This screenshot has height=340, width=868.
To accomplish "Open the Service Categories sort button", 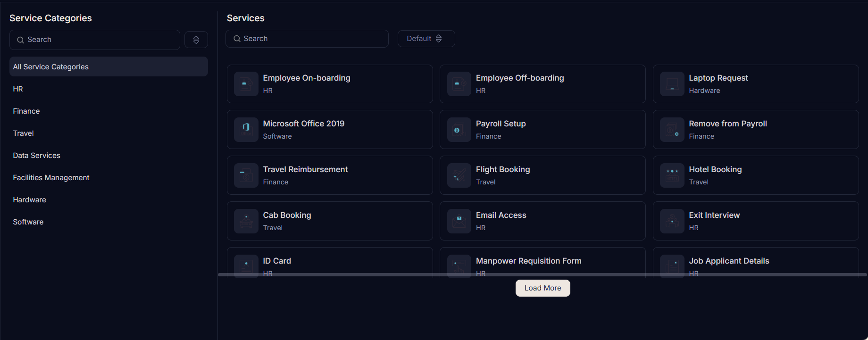I will 196,40.
